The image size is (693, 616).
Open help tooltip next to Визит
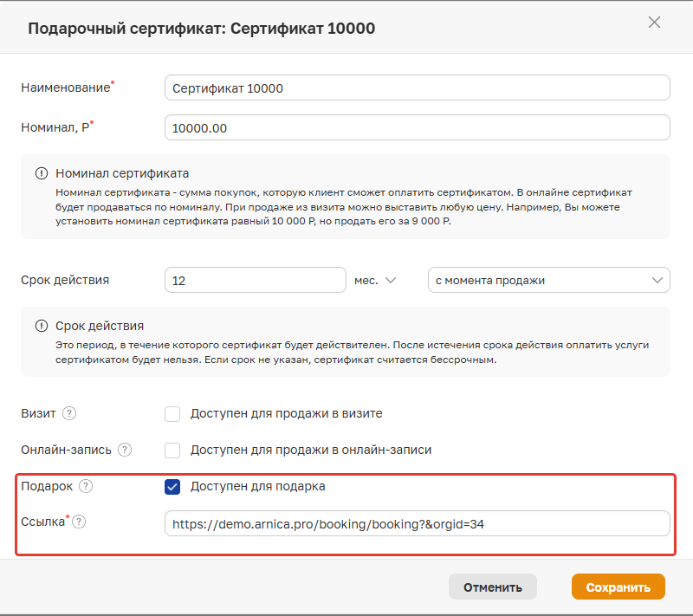click(69, 413)
